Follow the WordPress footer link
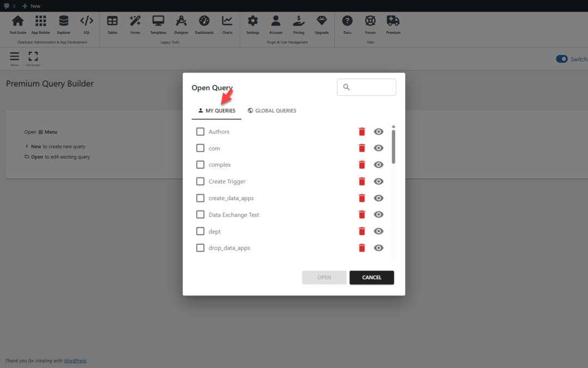 pos(75,360)
